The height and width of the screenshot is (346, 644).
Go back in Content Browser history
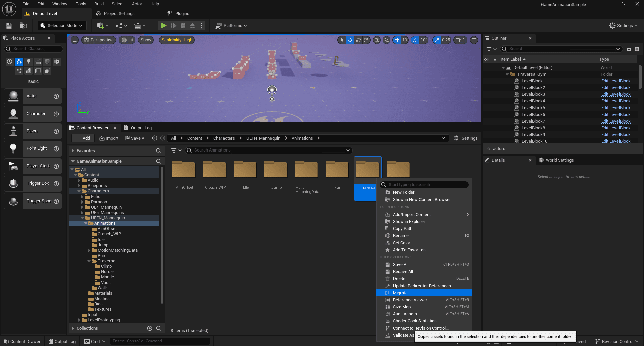pos(155,138)
